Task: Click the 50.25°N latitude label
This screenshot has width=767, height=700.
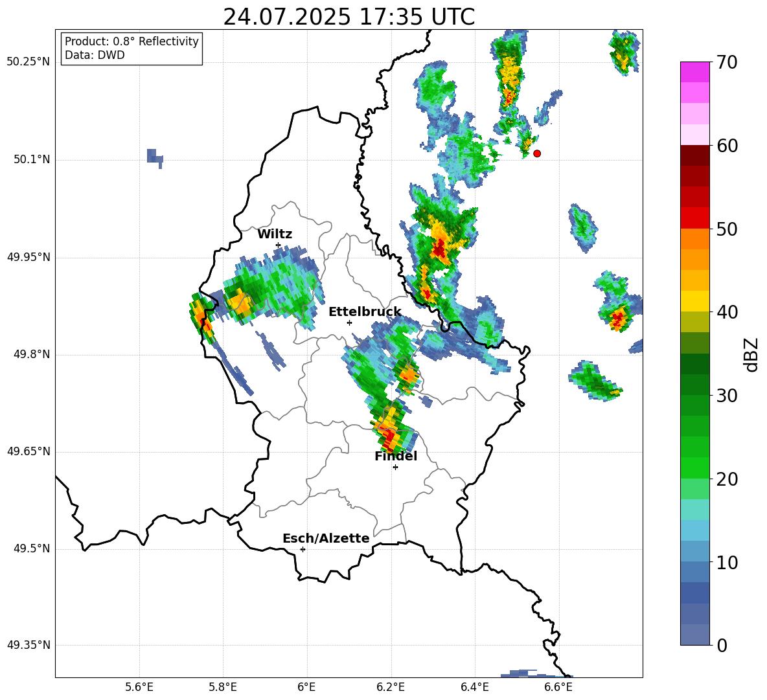Action: click(x=29, y=62)
